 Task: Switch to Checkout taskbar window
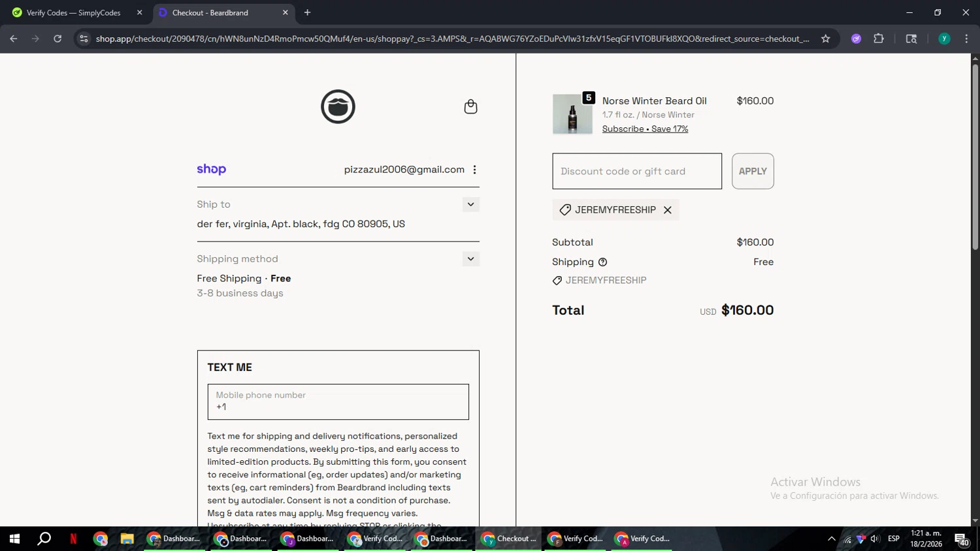point(508,539)
